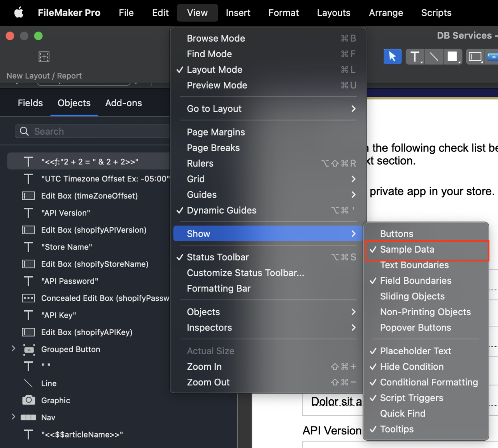Viewport: 498px width, 448px height.
Task: Click text icon for "<<$$articleName>>"
Action: click(28, 435)
